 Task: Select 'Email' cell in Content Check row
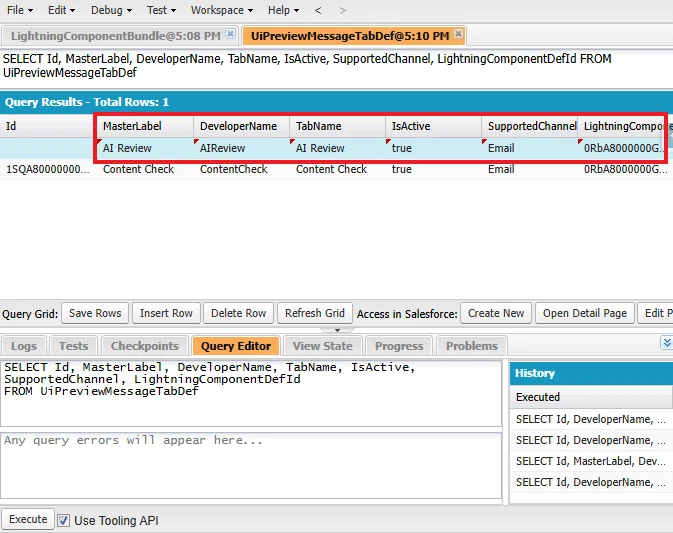529,170
